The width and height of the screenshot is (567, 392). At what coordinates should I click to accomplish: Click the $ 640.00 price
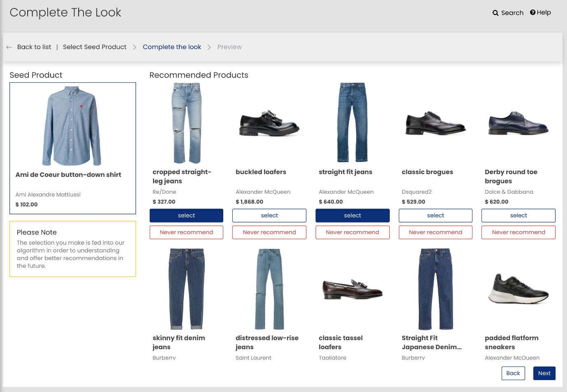[x=331, y=202]
